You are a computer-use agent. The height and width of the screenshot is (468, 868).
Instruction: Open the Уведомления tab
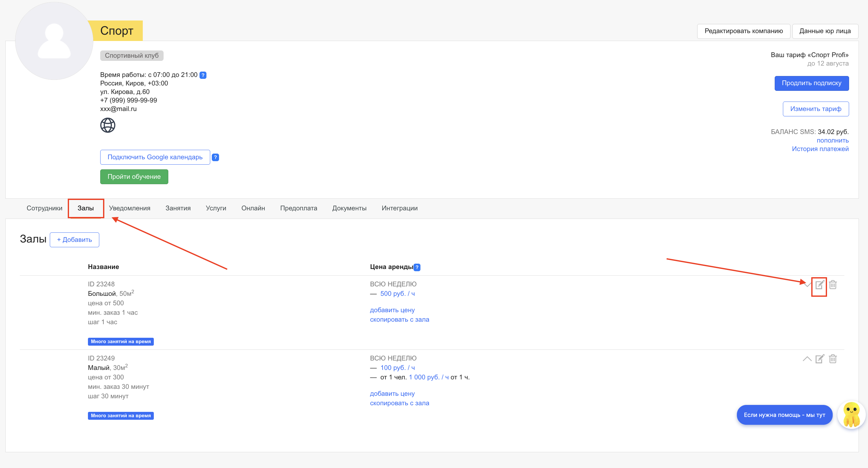130,208
